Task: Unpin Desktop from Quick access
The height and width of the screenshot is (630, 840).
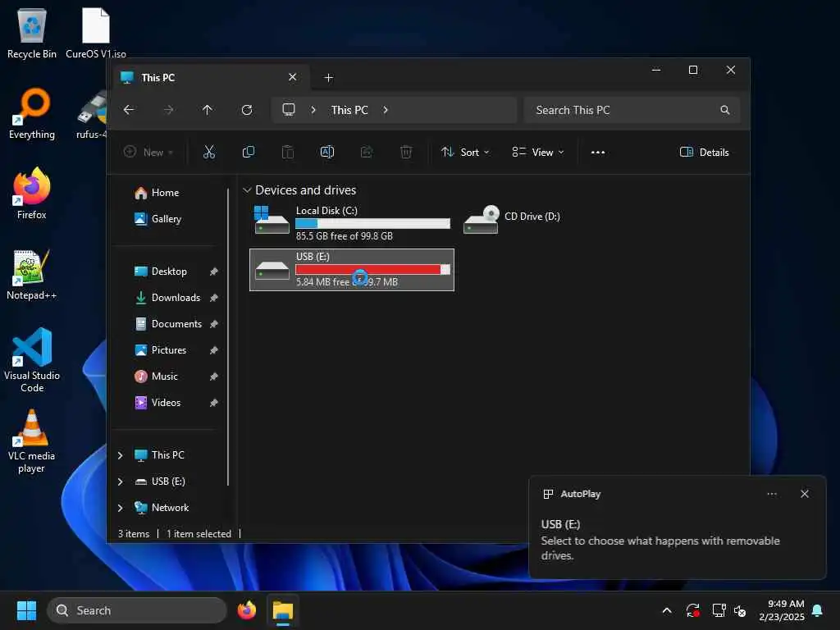Action: 214,272
